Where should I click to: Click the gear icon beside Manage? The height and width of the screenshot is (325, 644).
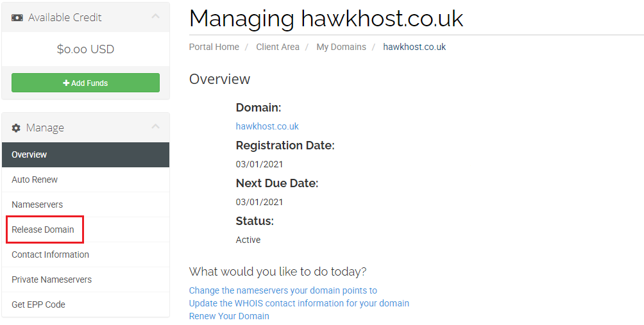click(x=17, y=128)
